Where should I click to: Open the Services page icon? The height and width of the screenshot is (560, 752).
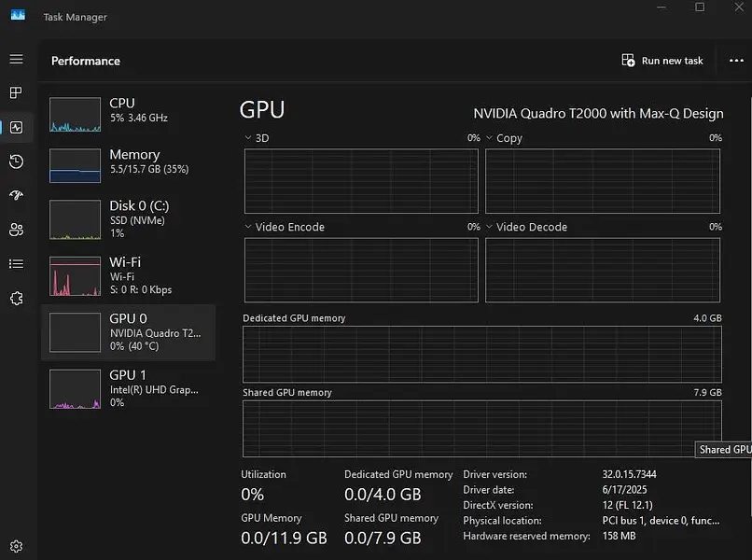click(16, 298)
